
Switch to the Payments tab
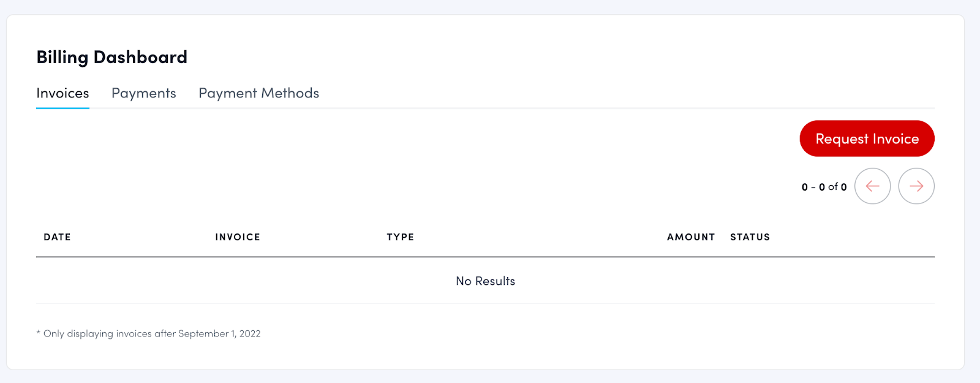[x=144, y=93]
